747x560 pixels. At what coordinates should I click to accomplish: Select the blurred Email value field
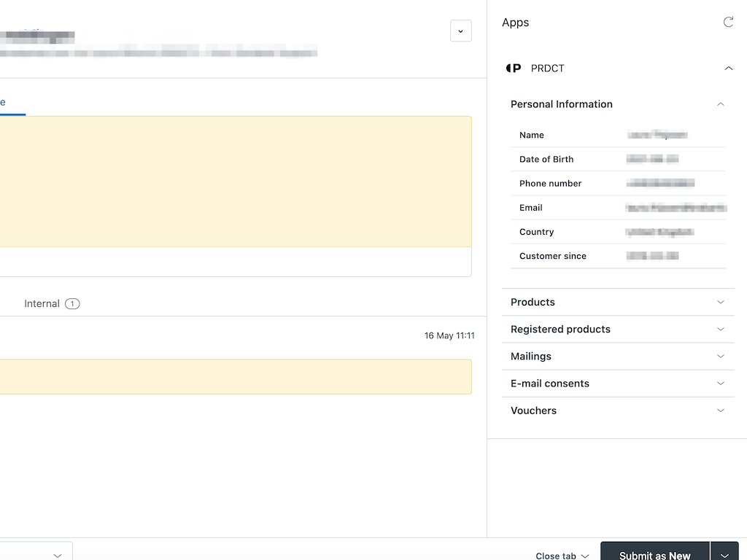tap(675, 208)
